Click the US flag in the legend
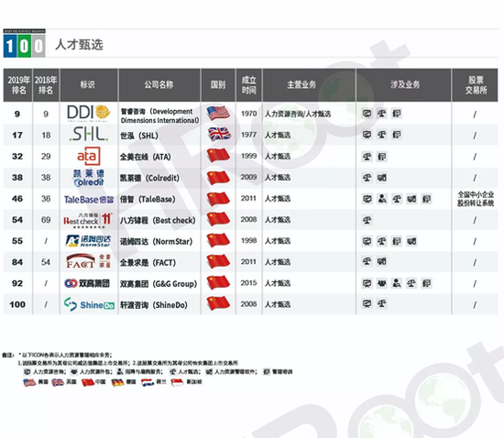This screenshot has width=504, height=438. click(x=29, y=382)
